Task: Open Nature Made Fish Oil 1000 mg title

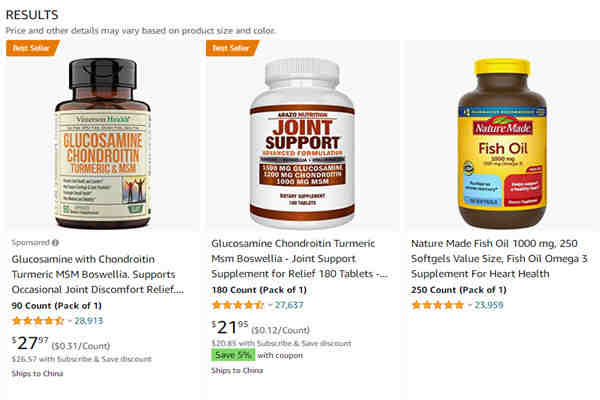Action: [499, 259]
